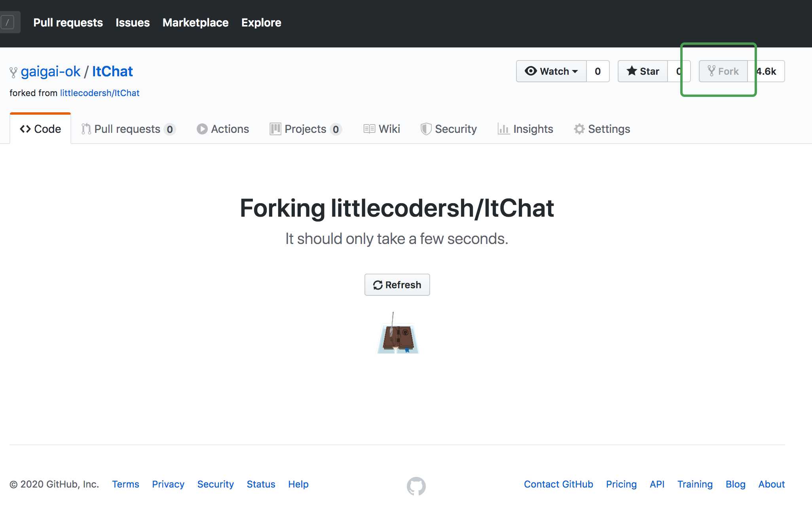The height and width of the screenshot is (518, 812).
Task: Open the About footer link
Action: [771, 484]
